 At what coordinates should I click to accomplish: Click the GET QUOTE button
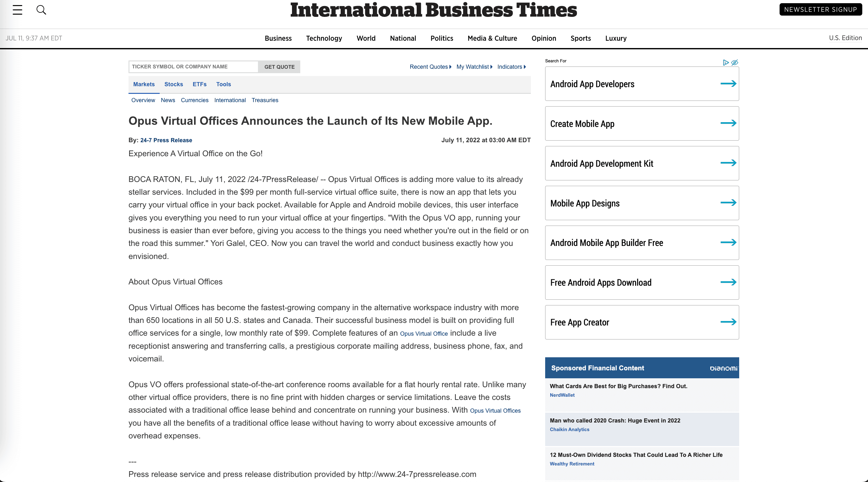[x=279, y=67]
